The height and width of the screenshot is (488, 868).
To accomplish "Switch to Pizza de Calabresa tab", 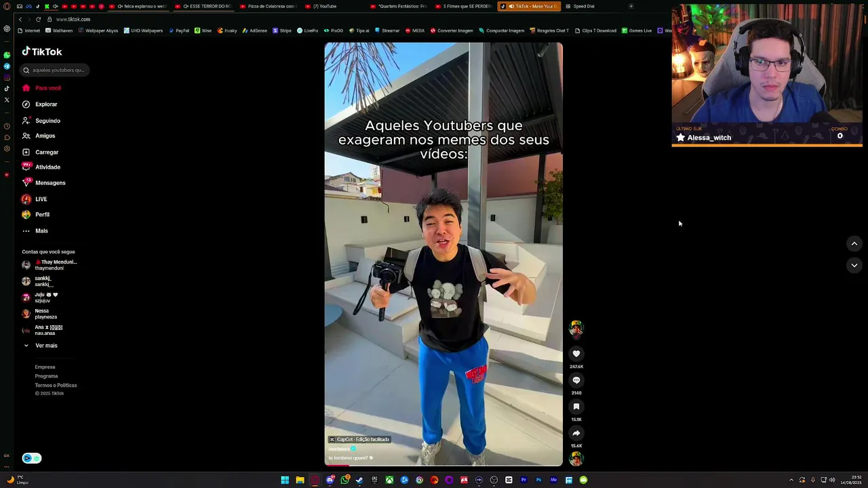I will pyautogui.click(x=267, y=6).
